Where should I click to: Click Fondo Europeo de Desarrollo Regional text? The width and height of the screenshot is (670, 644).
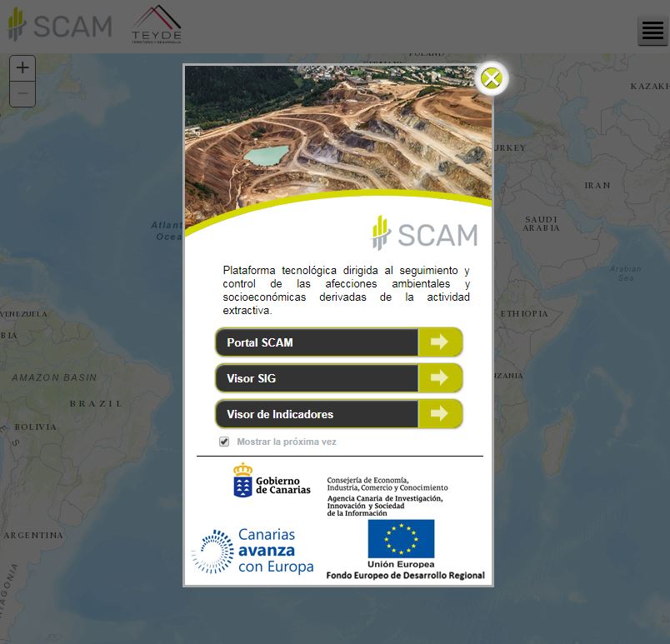(x=404, y=575)
